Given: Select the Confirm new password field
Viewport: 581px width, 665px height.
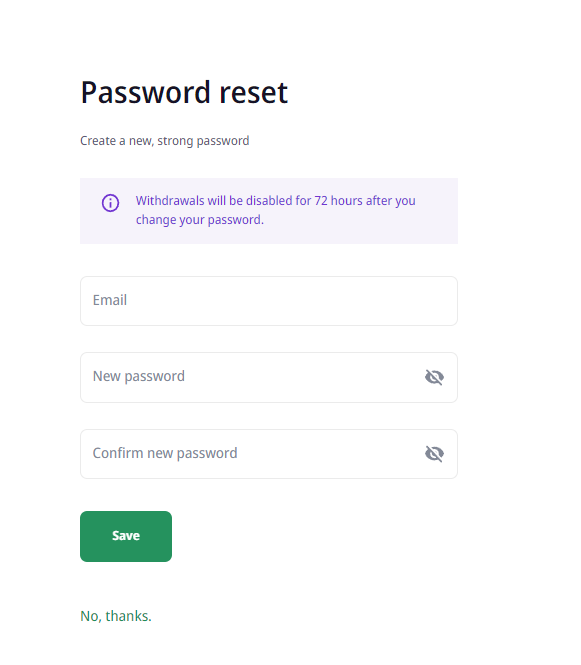Looking at the screenshot, I should click(269, 454).
